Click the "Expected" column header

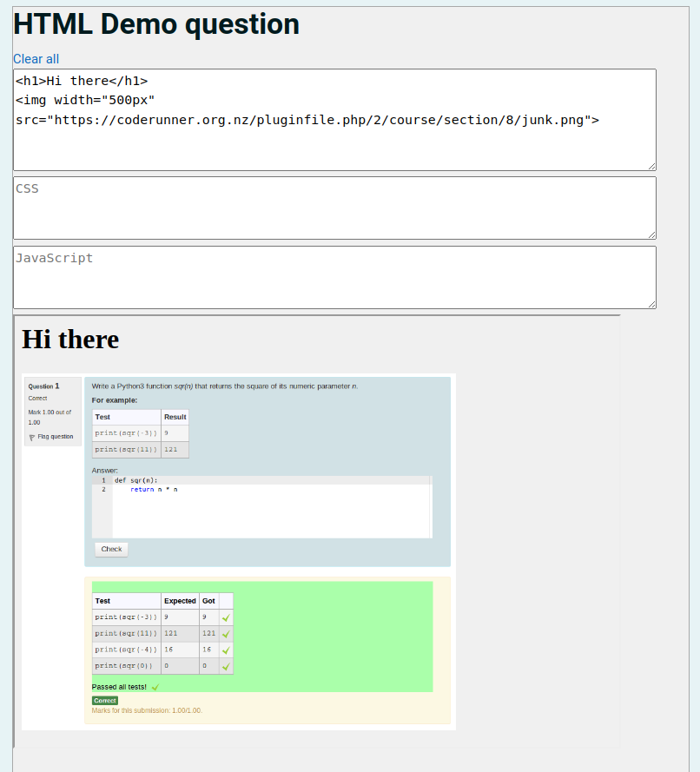point(180,600)
